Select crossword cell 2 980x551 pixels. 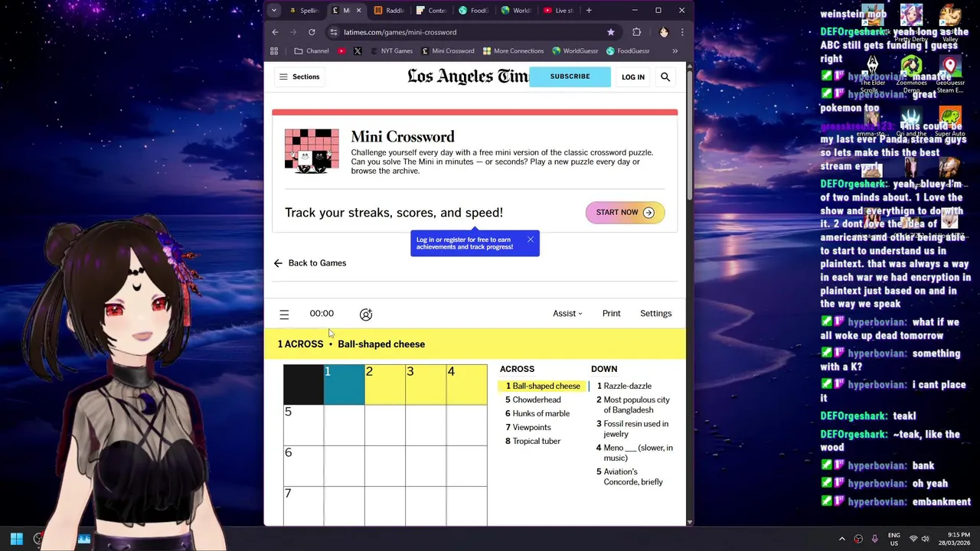pyautogui.click(x=385, y=384)
